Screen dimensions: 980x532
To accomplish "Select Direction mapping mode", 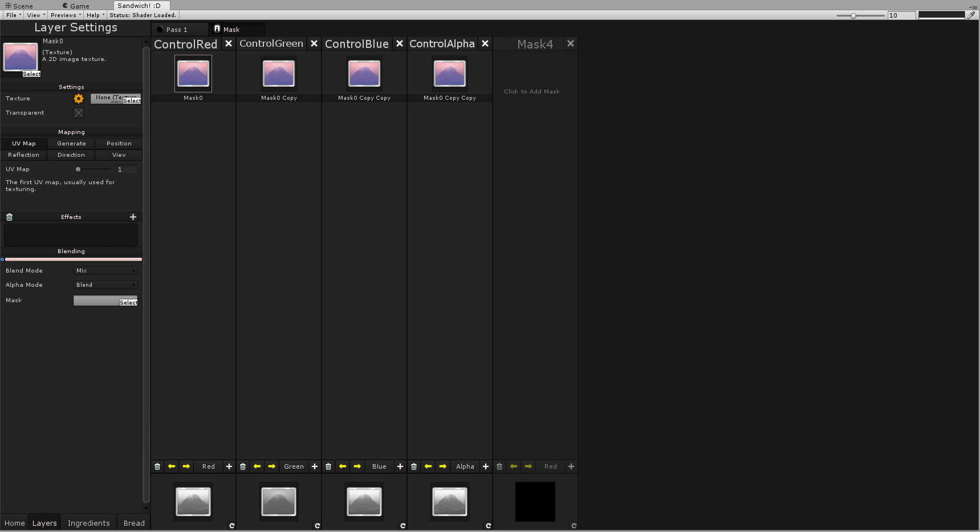I will coord(71,155).
